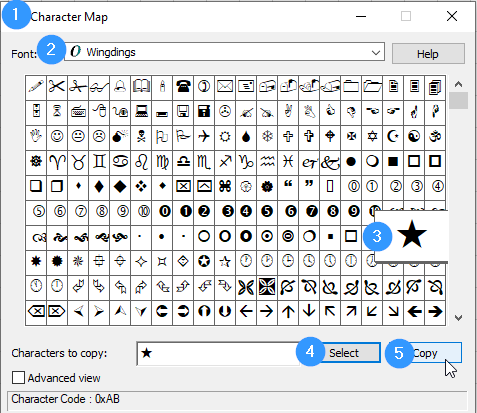477x413 pixels.
Task: Open Help for Character Map
Action: tap(428, 54)
